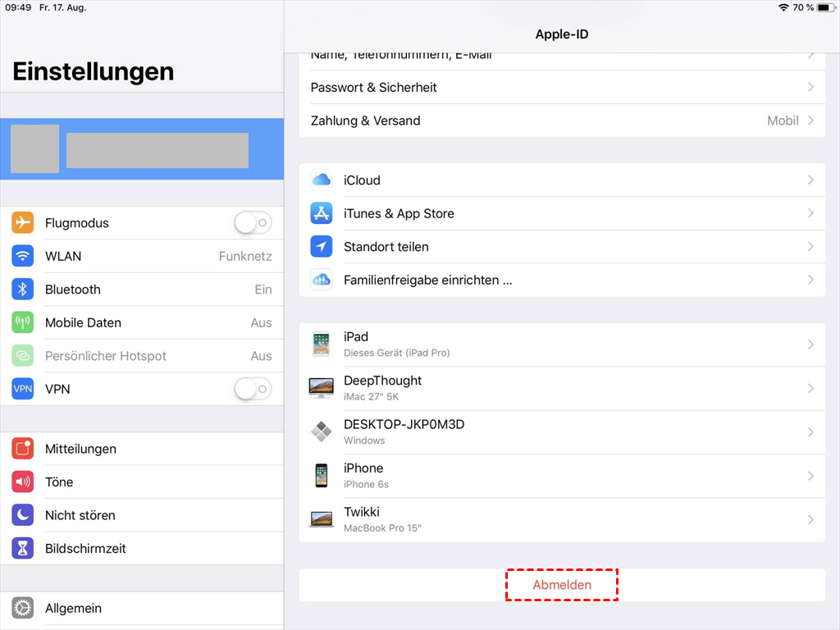
Task: Open iTunes & App Store icon
Action: [x=321, y=213]
